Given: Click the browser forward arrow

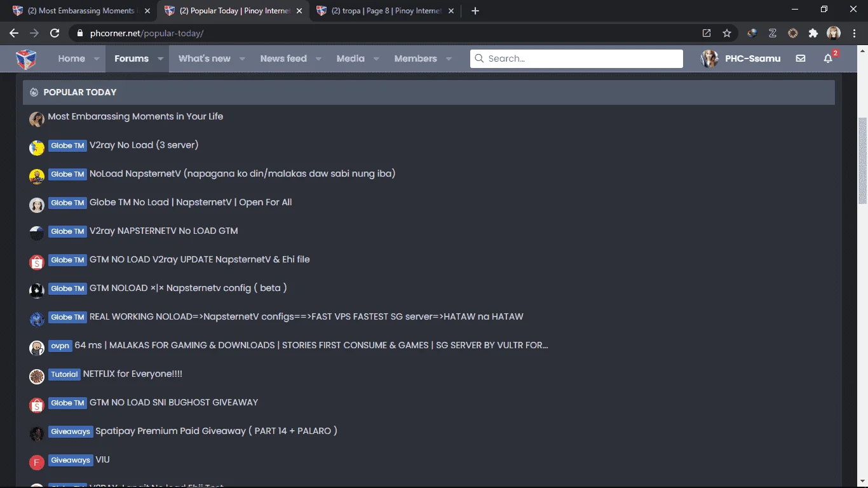Looking at the screenshot, I should coord(34,33).
